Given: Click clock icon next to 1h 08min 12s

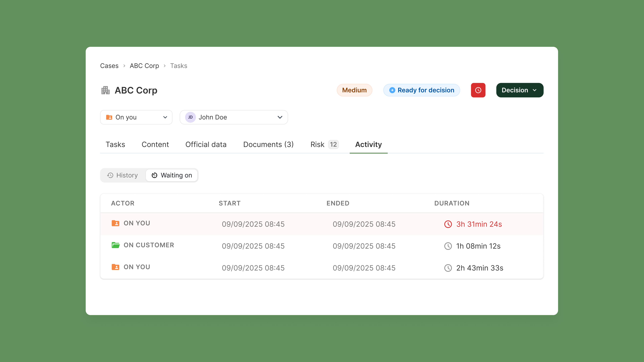Looking at the screenshot, I should point(448,246).
